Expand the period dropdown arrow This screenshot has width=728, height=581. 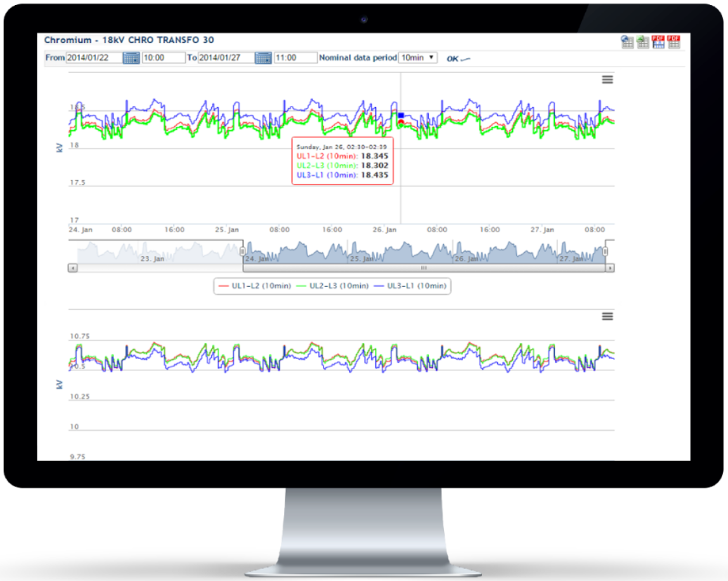pos(432,58)
